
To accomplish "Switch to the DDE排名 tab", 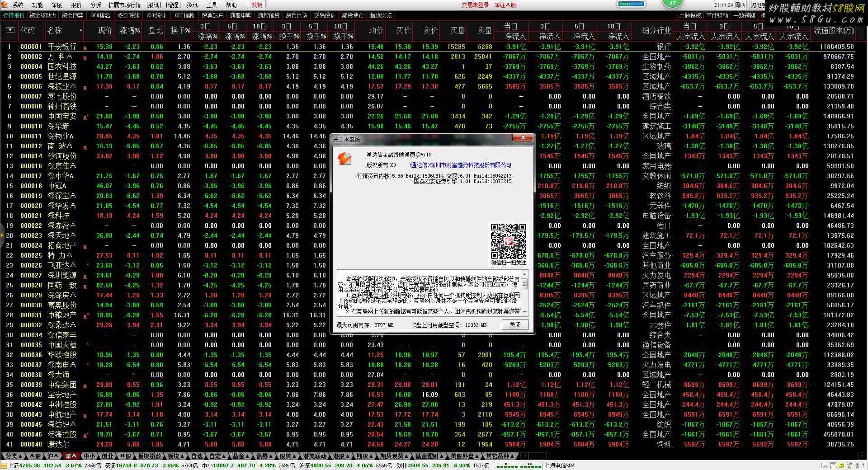I will [100, 15].
